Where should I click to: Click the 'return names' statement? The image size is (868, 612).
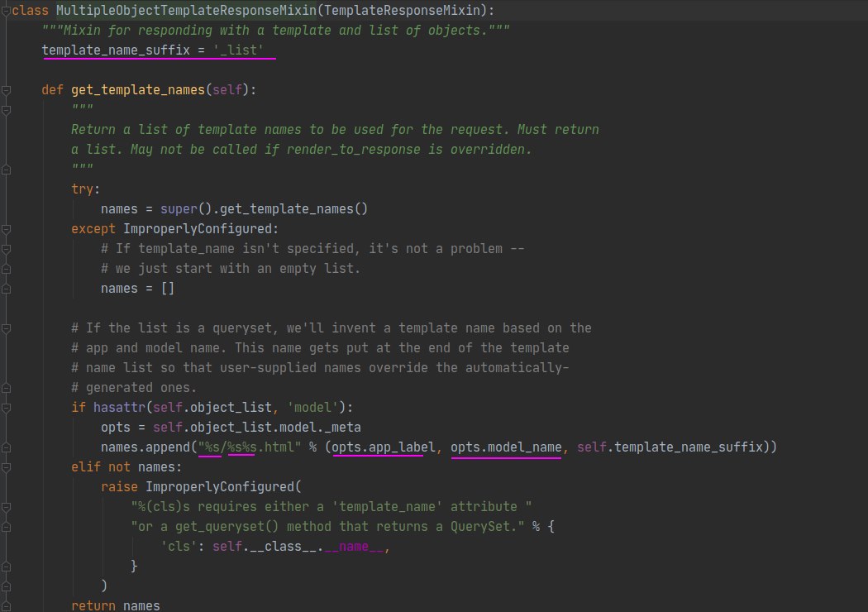click(x=116, y=605)
